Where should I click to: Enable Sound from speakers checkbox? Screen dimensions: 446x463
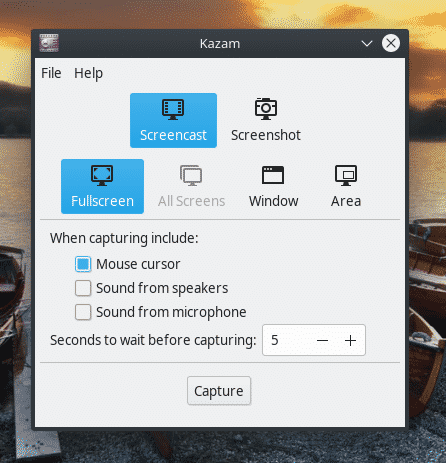coord(83,288)
